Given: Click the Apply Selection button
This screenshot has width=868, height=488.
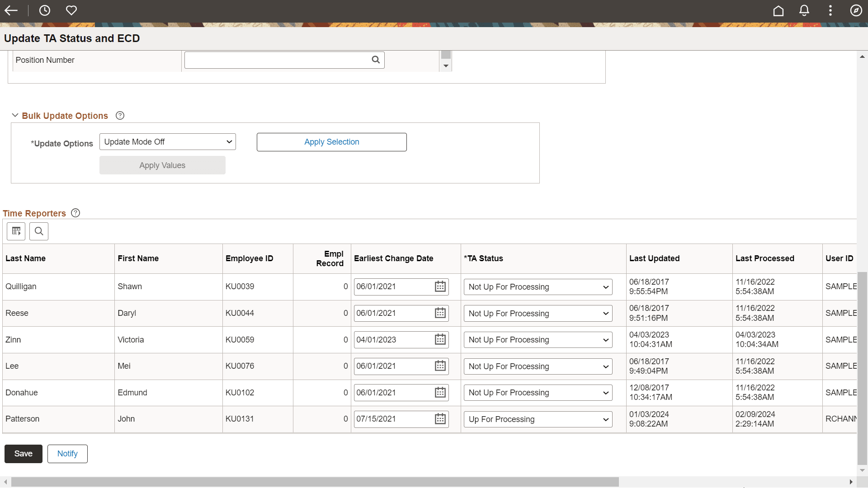Looking at the screenshot, I should tap(331, 141).
